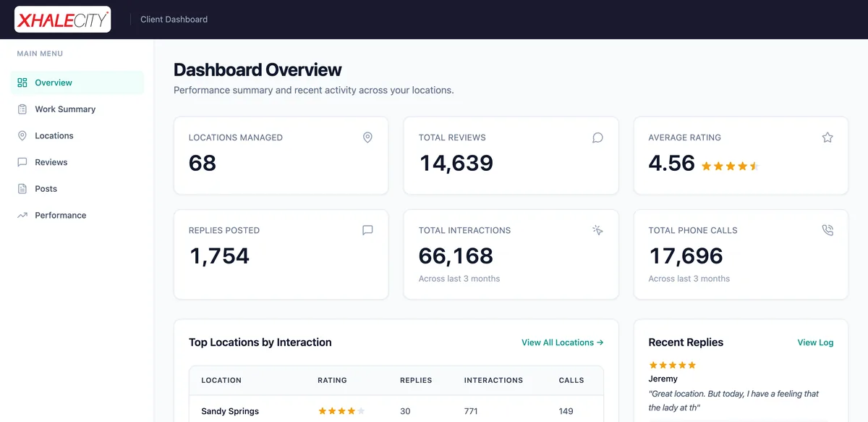Select Posts in the sidebar menu

click(x=77, y=189)
